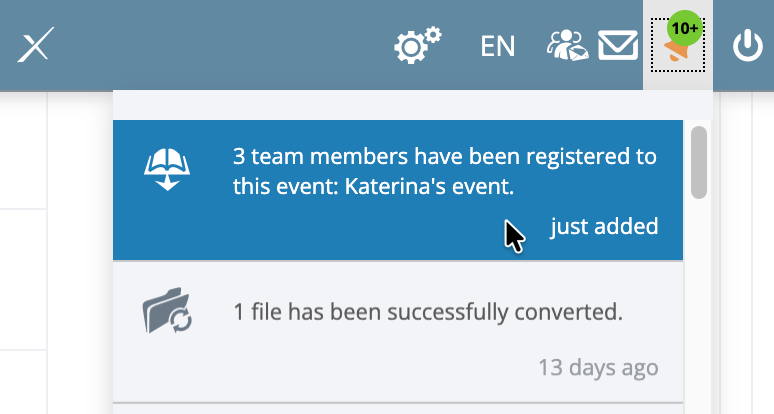The image size is (774, 414).
Task: Change language via EN selector
Action: pos(498,46)
